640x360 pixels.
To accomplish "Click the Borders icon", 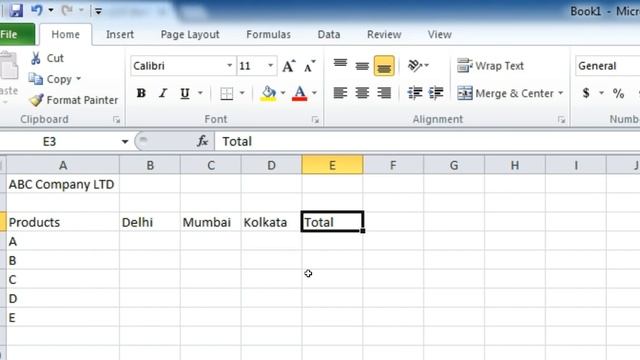I will tap(227, 93).
